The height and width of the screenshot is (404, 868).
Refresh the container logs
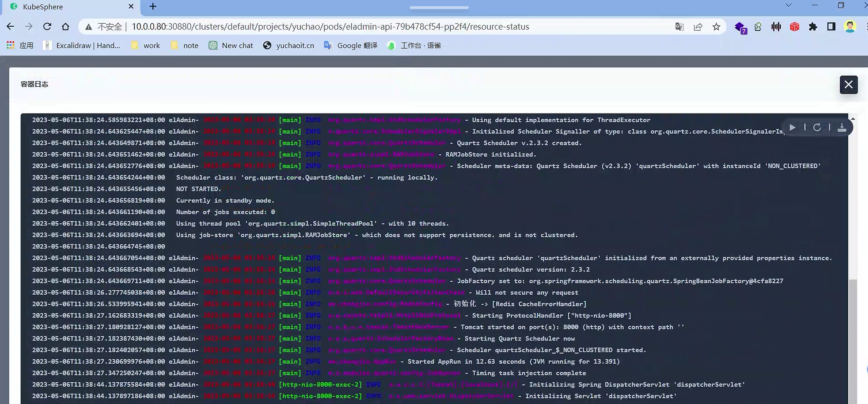coord(817,127)
